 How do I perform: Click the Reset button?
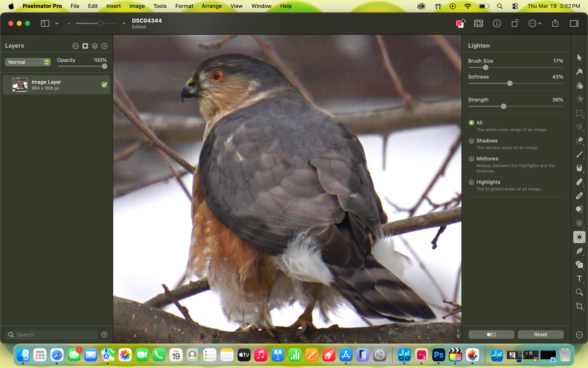[540, 334]
